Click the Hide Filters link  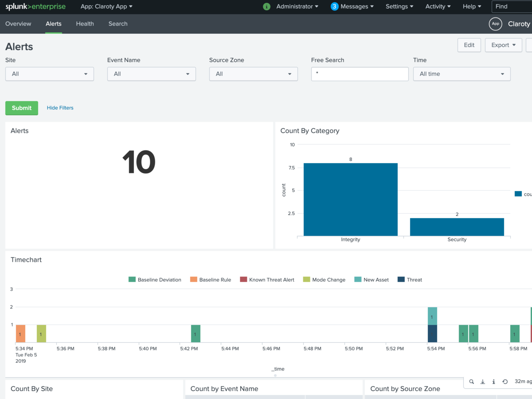click(x=60, y=108)
